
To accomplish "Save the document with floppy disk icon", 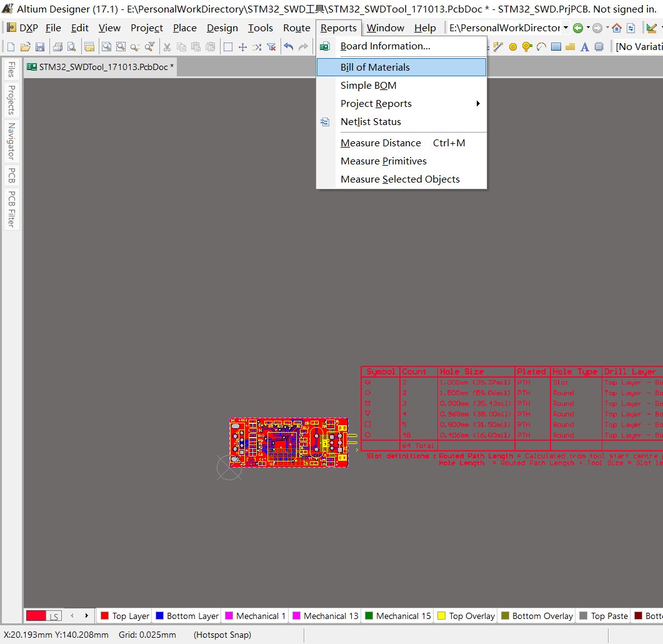I will tap(40, 47).
